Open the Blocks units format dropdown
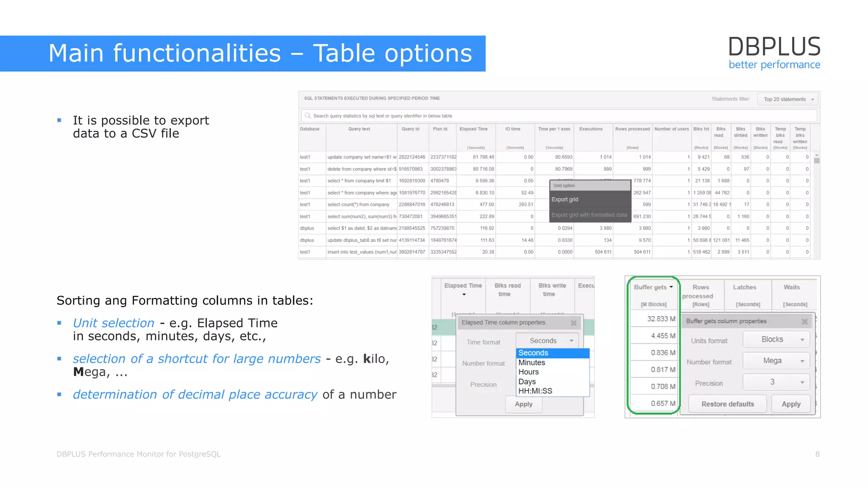868x488 pixels. pos(776,340)
